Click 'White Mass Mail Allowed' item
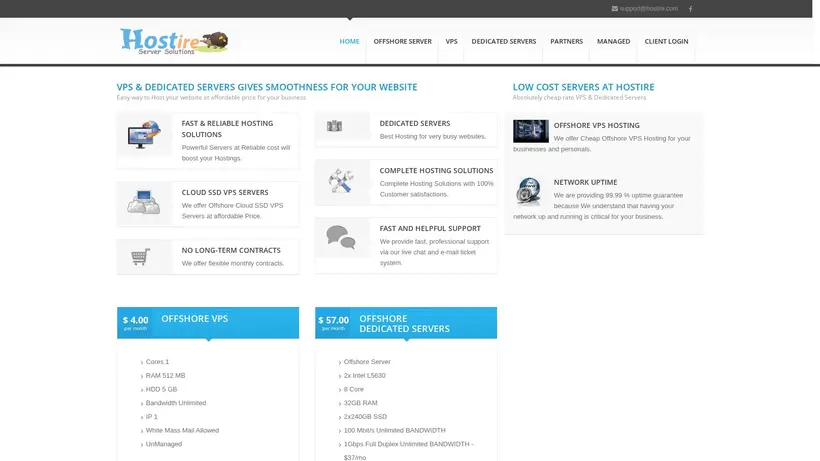Viewport: 820px width, 461px height. [x=182, y=430]
